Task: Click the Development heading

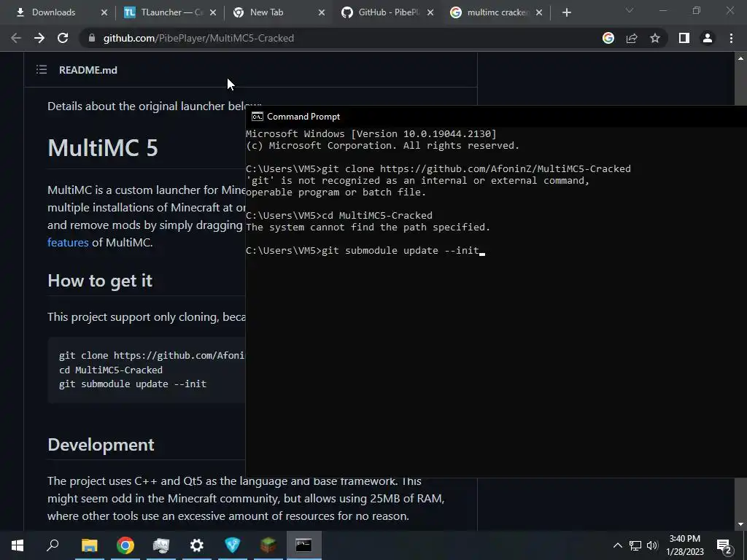Action: [101, 445]
